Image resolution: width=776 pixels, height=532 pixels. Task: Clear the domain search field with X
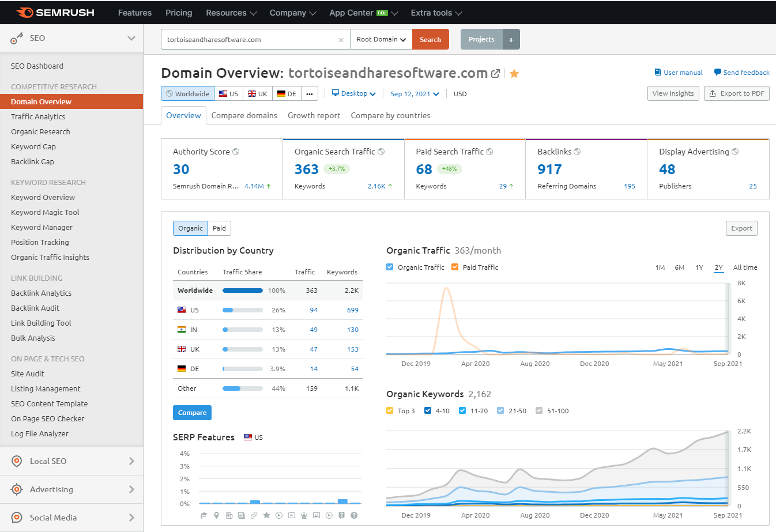341,40
